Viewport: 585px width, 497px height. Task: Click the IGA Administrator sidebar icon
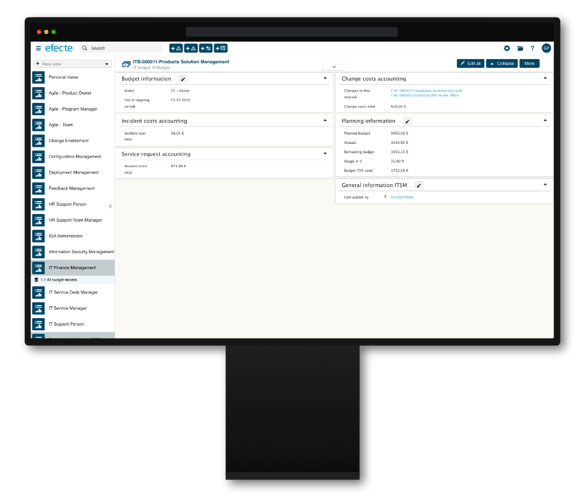pyautogui.click(x=38, y=236)
